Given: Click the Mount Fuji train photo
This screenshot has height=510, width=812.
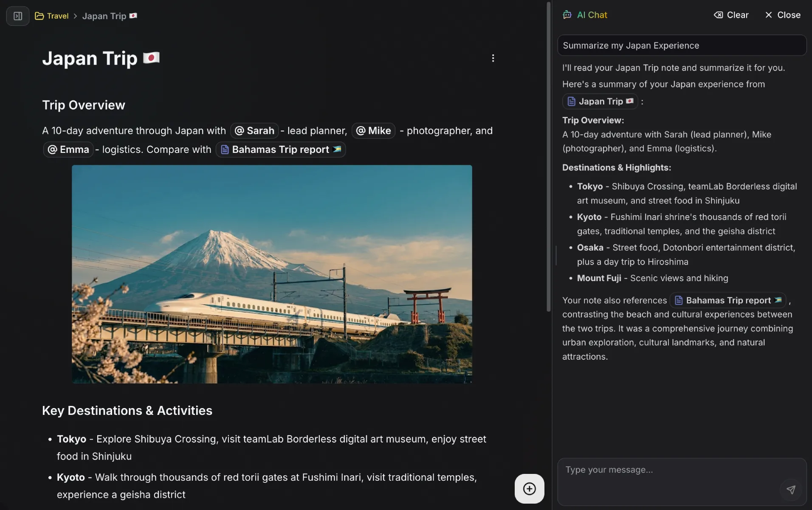Looking at the screenshot, I should [x=271, y=274].
